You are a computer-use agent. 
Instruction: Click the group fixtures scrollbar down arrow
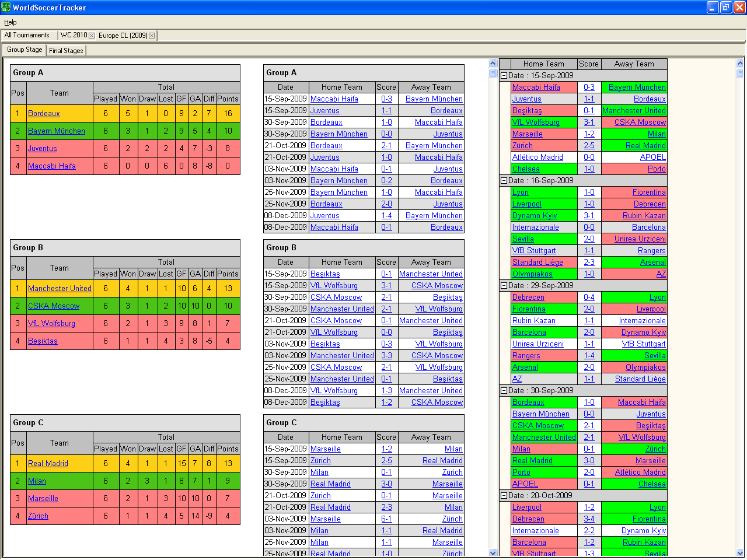(493, 553)
